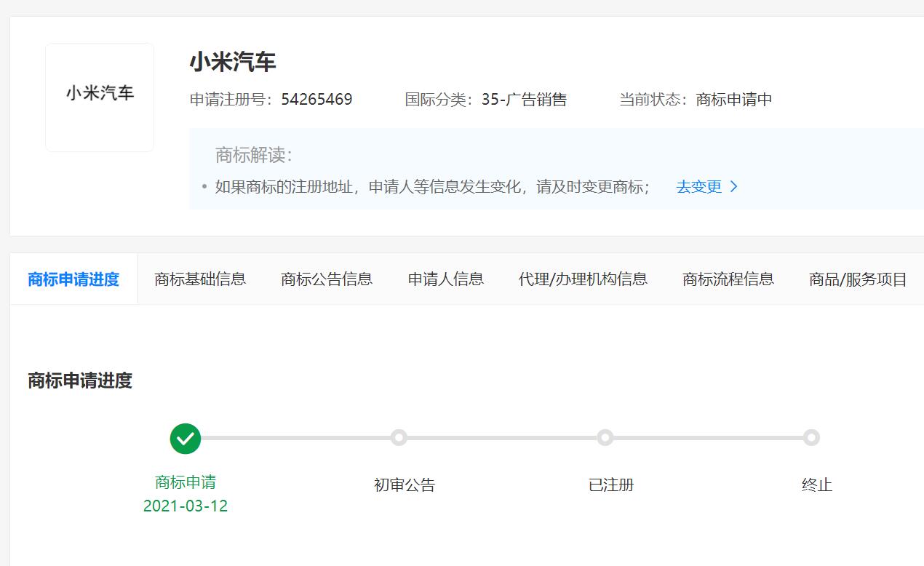Click the green checkmark progress icon

186,439
